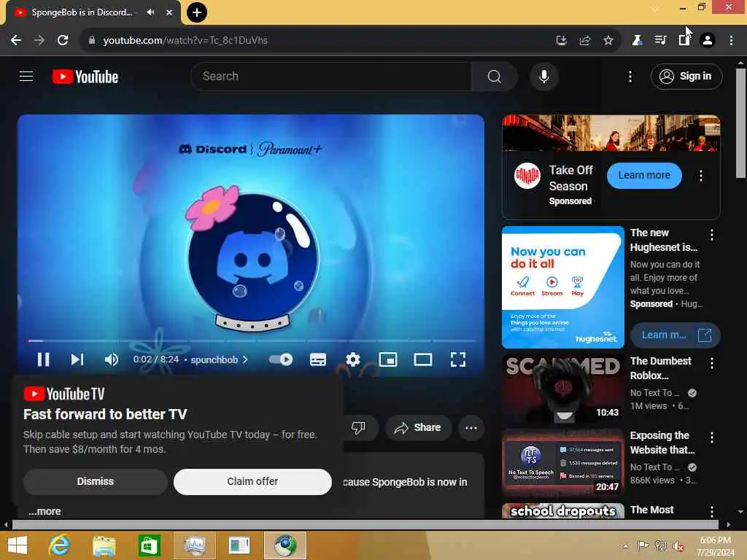This screenshot has height=560, width=747.
Task: Go to YouTube home via logo
Action: pyautogui.click(x=85, y=77)
